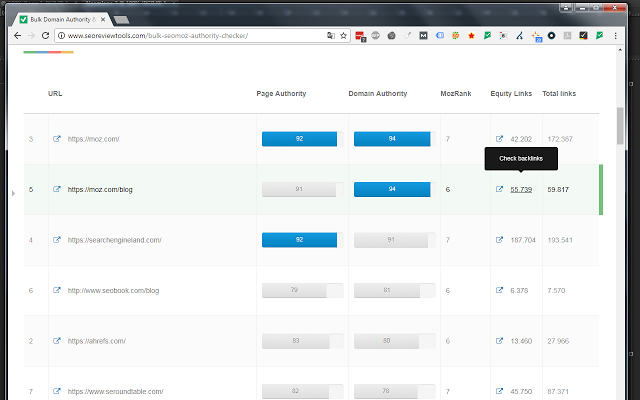Image resolution: width=640 pixels, height=400 pixels.
Task: Select the Bulk Domain Authority browser tab
Action: (63, 20)
